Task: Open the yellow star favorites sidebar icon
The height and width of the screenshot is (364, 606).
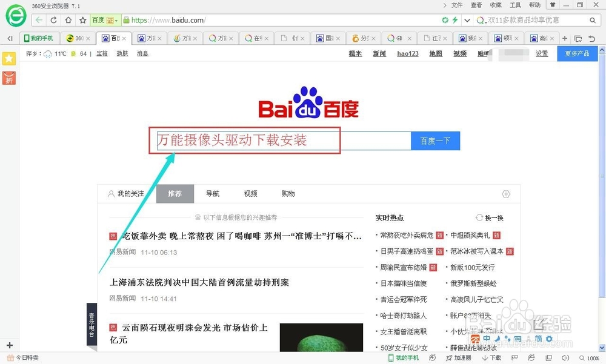Action: tap(9, 58)
